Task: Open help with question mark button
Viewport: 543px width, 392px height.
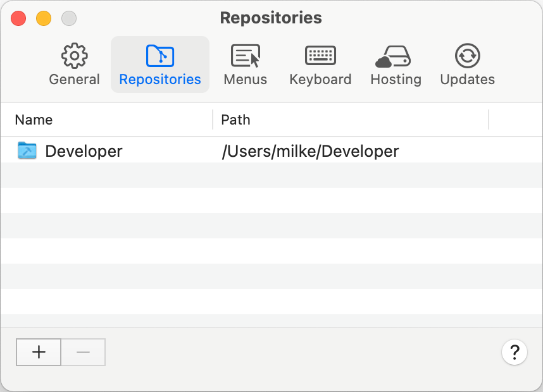Action: point(514,352)
